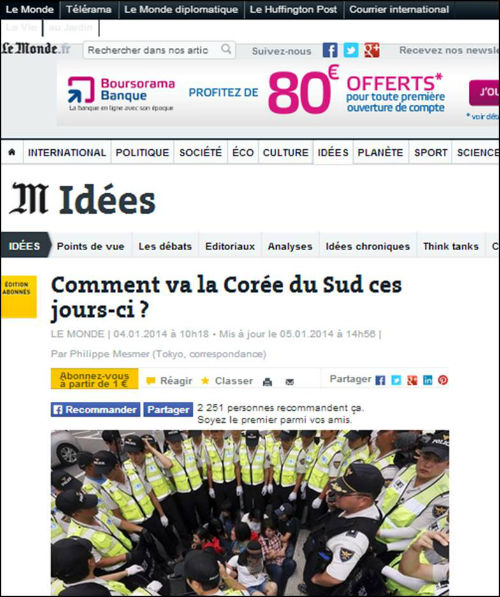The height and width of the screenshot is (597, 500).
Task: Click the home icon in navigation bar
Action: coord(12,152)
